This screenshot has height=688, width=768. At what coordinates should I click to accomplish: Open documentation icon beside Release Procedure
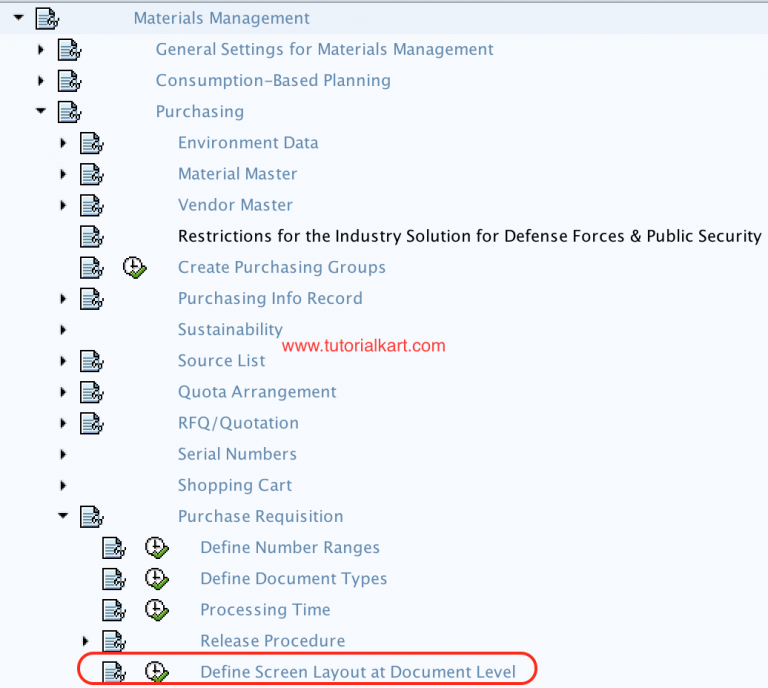point(114,641)
